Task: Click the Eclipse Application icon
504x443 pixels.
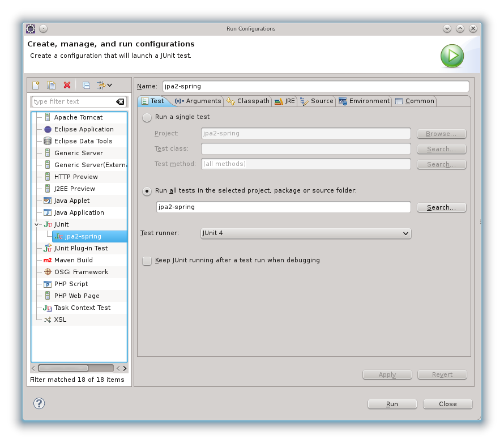Action: [x=48, y=129]
